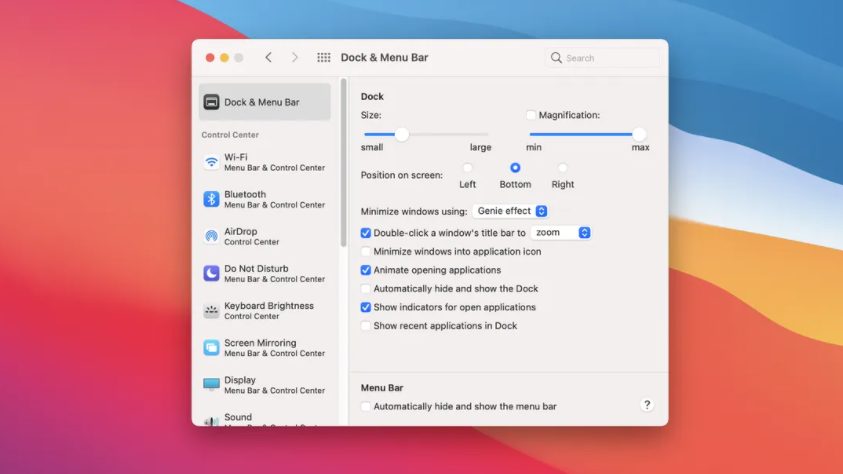Go back with the left chevron
Screen dimensions: 843x474
coord(268,57)
